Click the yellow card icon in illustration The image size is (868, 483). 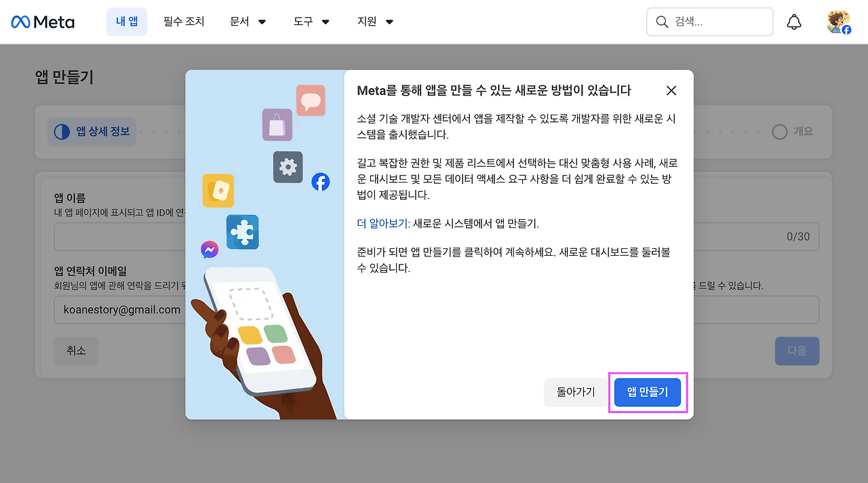218,191
